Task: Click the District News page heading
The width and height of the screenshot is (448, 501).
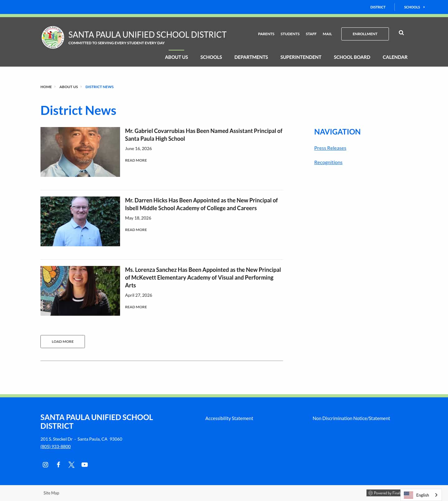Action: tap(78, 111)
